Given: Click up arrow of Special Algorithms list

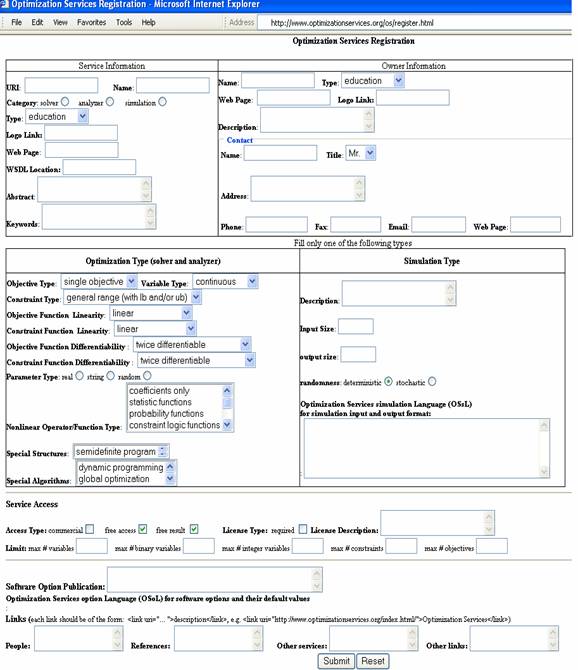Looking at the screenshot, I should 170,467.
